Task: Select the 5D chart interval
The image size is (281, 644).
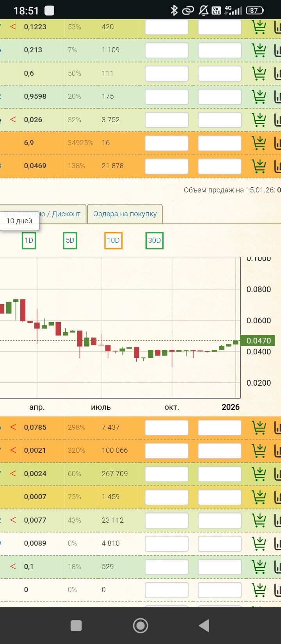Action: coord(70,240)
